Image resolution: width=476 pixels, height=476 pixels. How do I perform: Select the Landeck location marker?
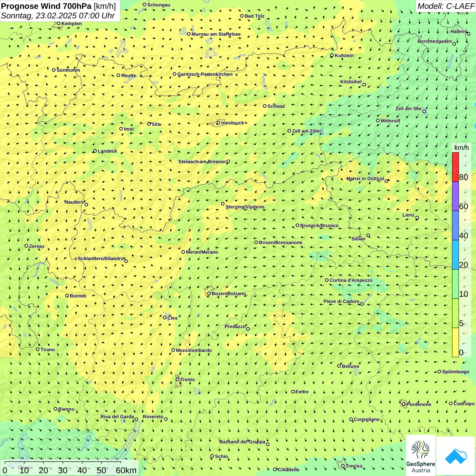(x=95, y=151)
